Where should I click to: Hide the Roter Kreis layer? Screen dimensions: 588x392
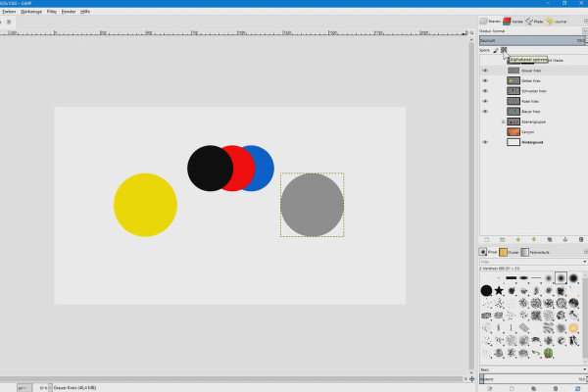[x=485, y=101]
